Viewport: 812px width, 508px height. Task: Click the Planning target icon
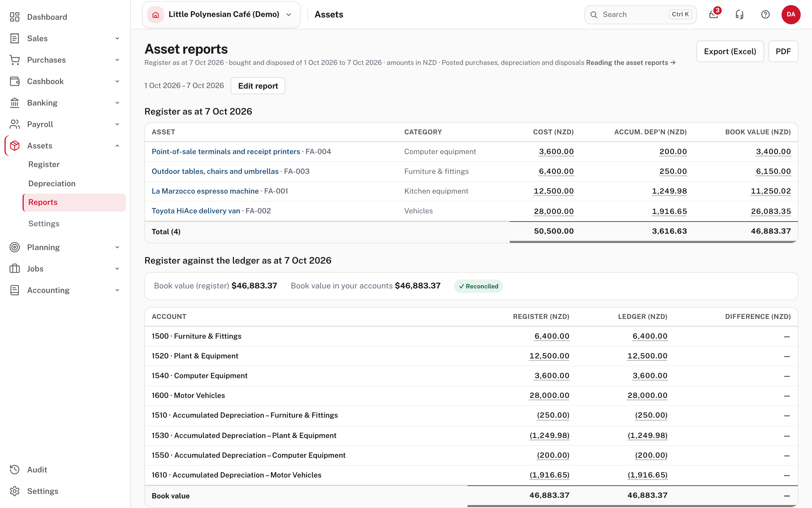point(14,247)
